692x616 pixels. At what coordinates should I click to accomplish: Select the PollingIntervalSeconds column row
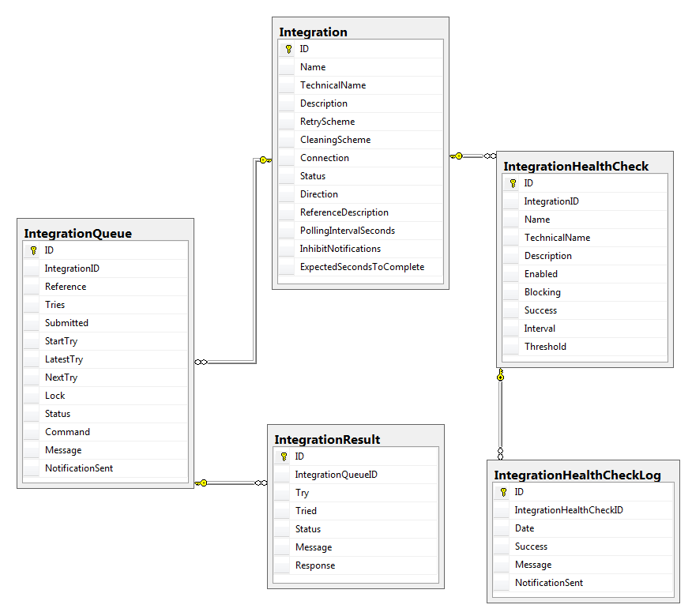tap(348, 231)
